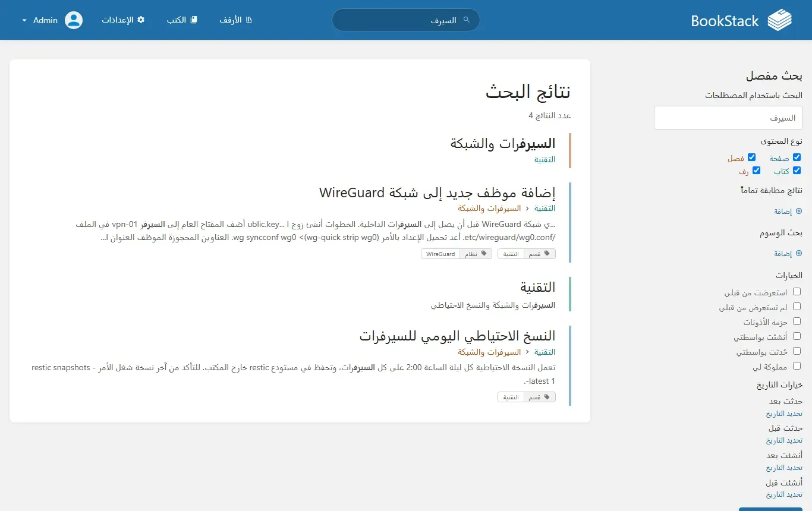The height and width of the screenshot is (511, 812).
Task: Click the قسم tag icon in the WireGuard result
Action: 548,254
